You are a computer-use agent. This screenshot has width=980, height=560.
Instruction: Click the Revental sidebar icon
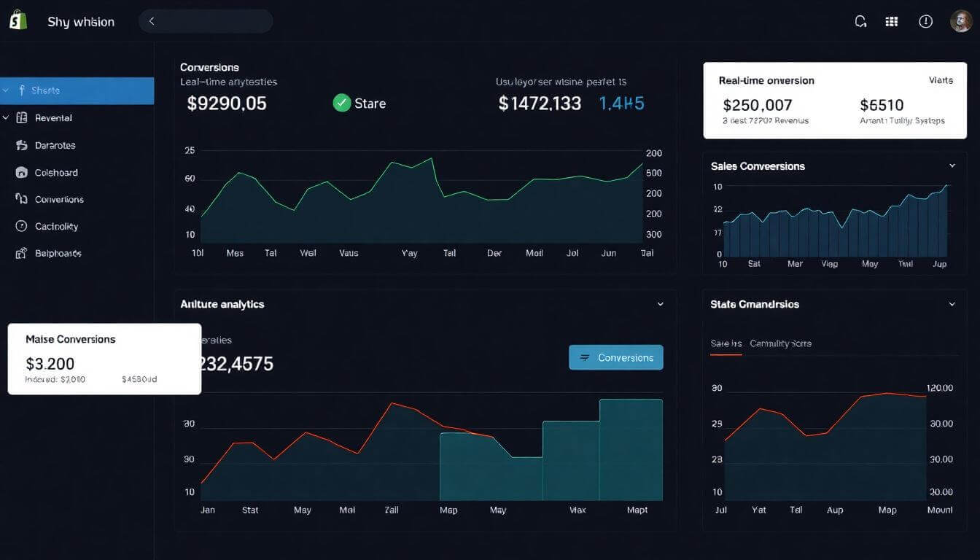21,117
